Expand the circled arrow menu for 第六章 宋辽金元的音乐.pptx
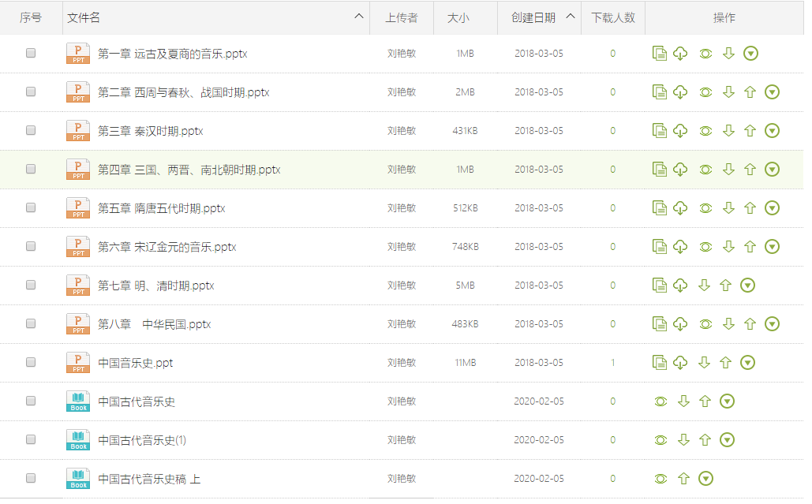 coord(773,247)
